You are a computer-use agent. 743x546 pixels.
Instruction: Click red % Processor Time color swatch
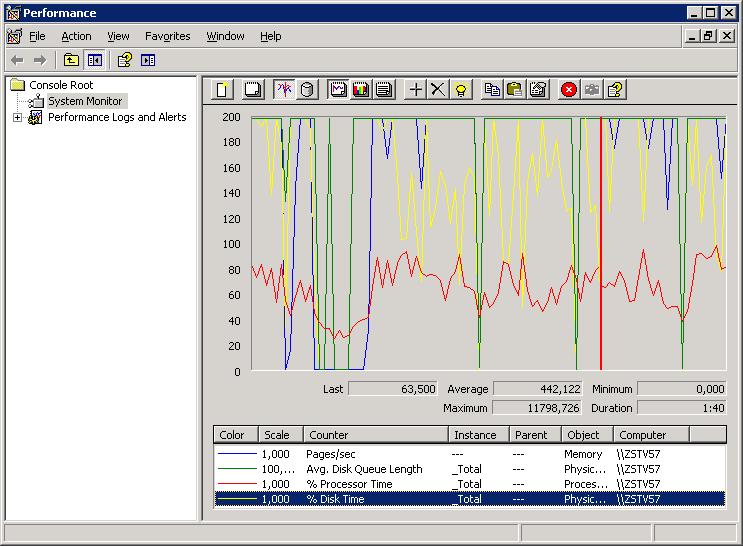[x=237, y=484]
